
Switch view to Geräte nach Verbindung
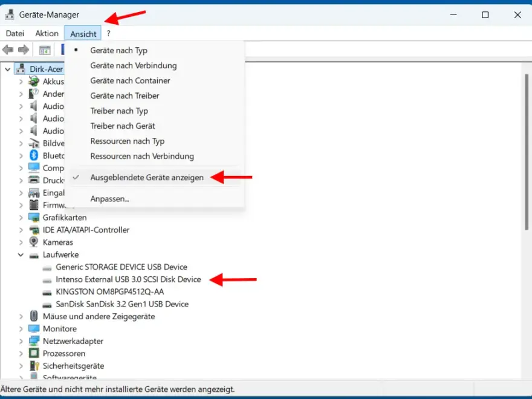[133, 65]
